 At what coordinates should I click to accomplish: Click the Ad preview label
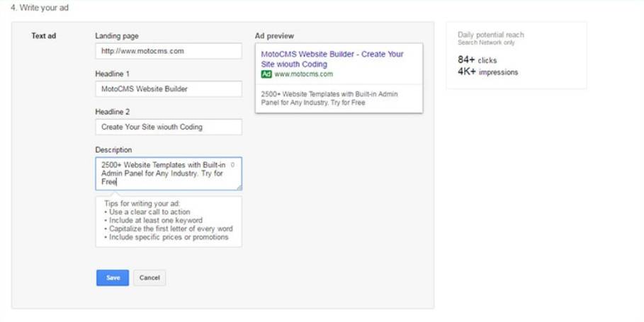click(x=274, y=36)
